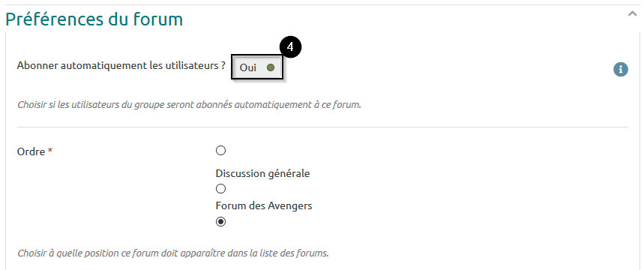Select the radio button below Forum des Avengers
Image resolution: width=644 pixels, height=270 pixels.
(220, 222)
